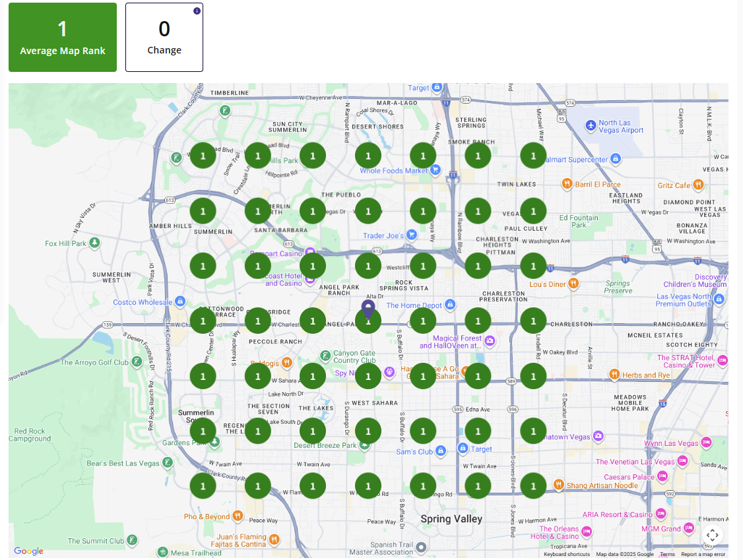Toggle fullscreen map view button

tap(711, 535)
